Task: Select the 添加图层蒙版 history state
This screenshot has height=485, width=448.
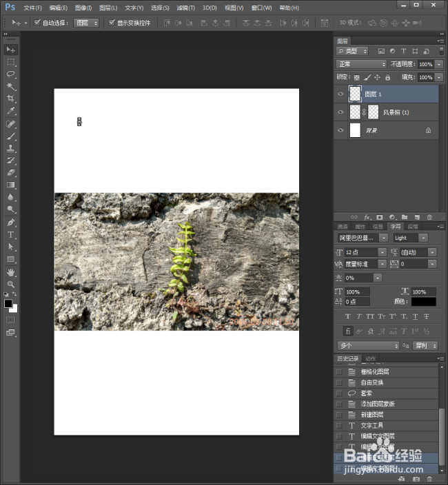Action: click(x=386, y=404)
